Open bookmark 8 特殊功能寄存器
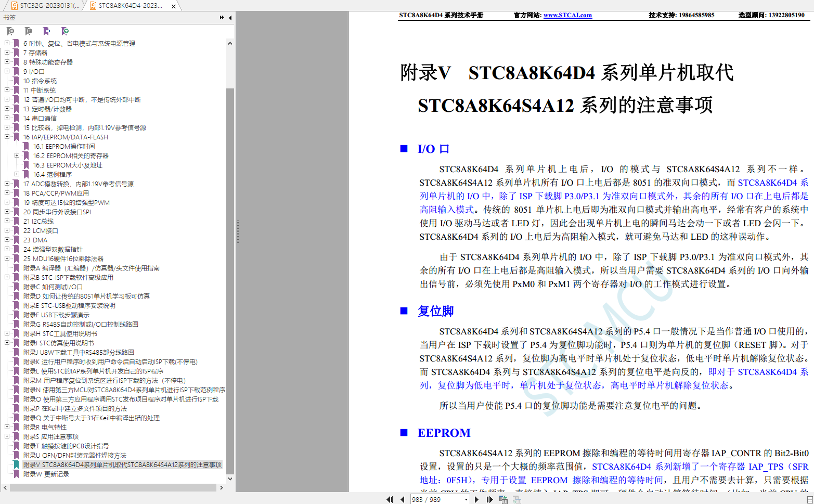The width and height of the screenshot is (814, 504). [x=48, y=62]
